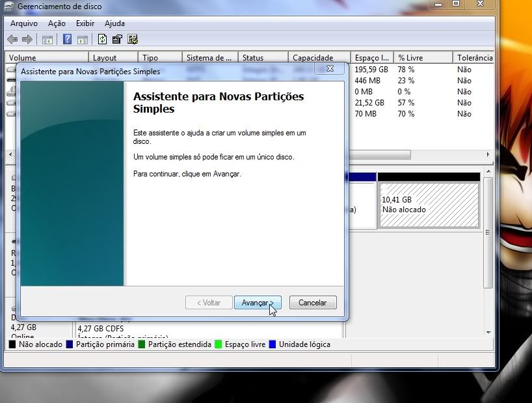Click the volume list horizontal scrollbar right arrow
532x403 pixels.
coord(488,155)
